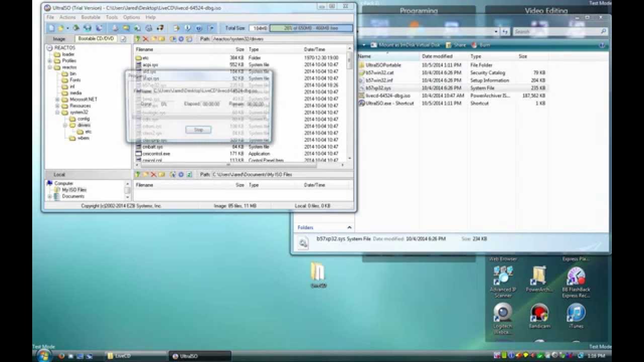The height and width of the screenshot is (362, 644).
Task: Click blue gear icon in Local pane toolbar
Action: tap(181, 174)
